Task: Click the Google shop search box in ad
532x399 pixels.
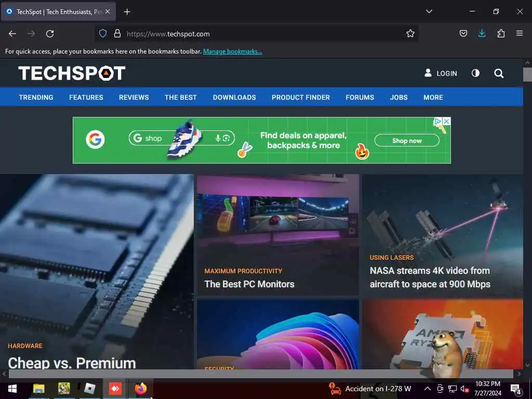Action: [181, 138]
